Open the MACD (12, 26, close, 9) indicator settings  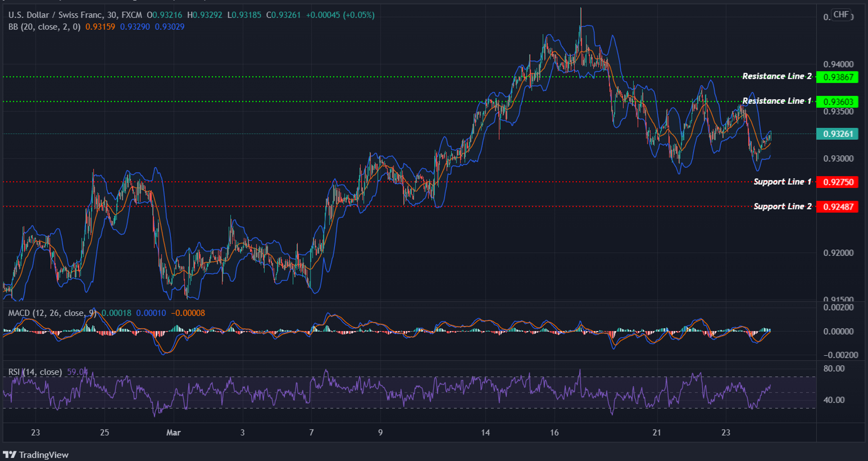click(52, 312)
